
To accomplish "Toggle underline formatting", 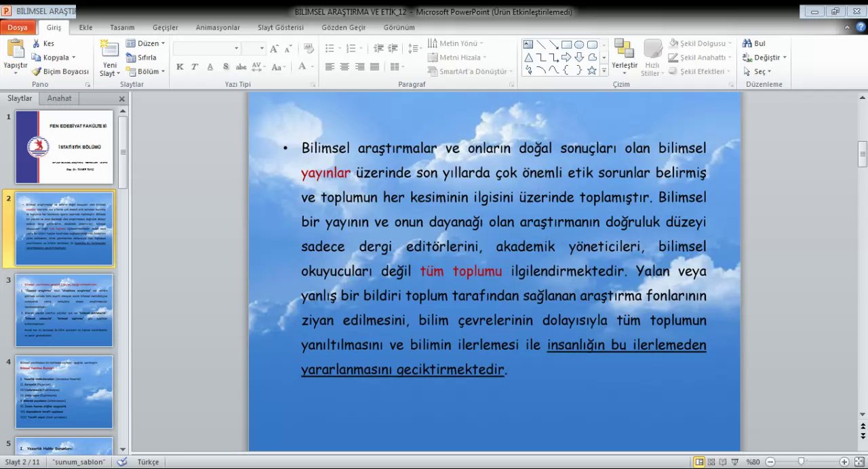I will tap(210, 66).
